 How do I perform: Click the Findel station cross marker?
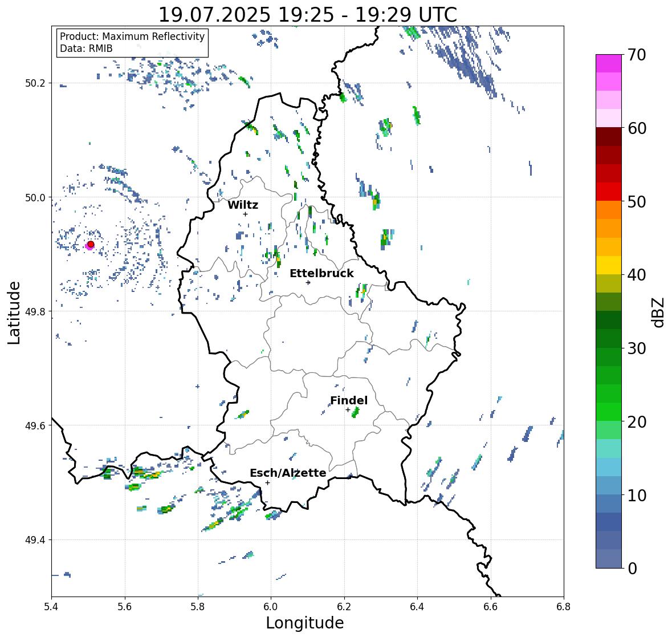pos(348,410)
